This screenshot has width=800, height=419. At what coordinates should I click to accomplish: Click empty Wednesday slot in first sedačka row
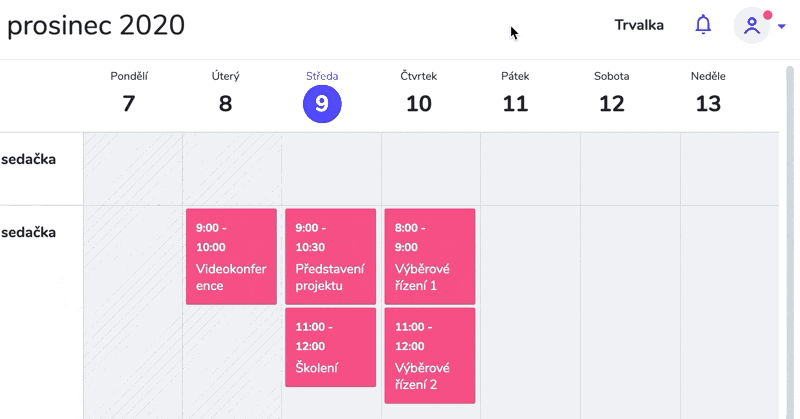click(x=331, y=169)
